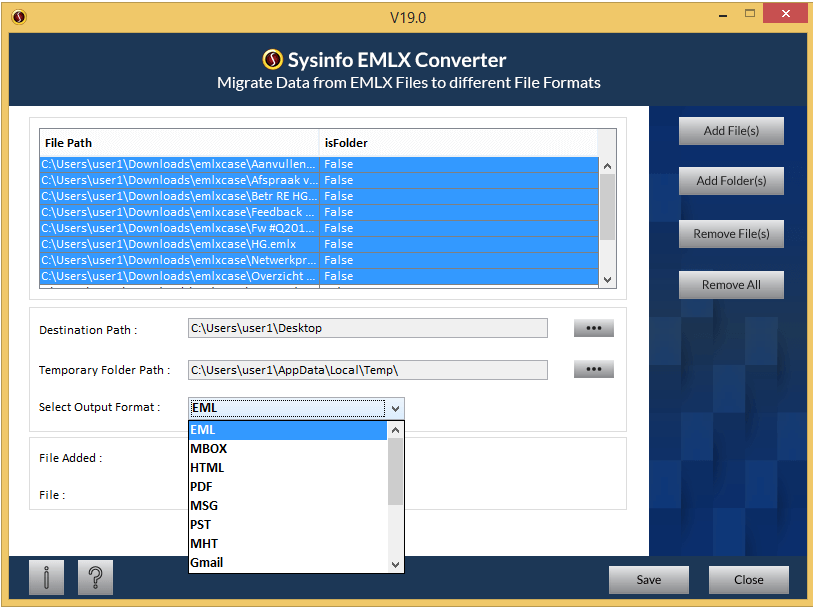Select the Aanvullen... file row
Image resolution: width=813 pixels, height=607 pixels.
point(319,164)
